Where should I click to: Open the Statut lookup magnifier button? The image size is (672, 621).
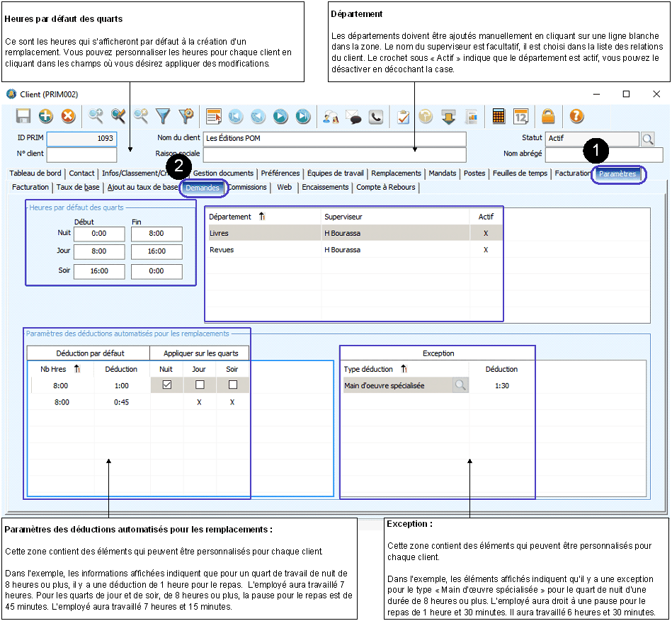(647, 139)
